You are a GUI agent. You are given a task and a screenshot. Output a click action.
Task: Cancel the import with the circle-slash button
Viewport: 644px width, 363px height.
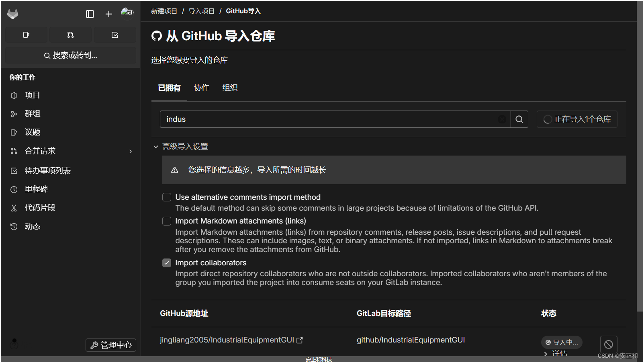coord(609,345)
